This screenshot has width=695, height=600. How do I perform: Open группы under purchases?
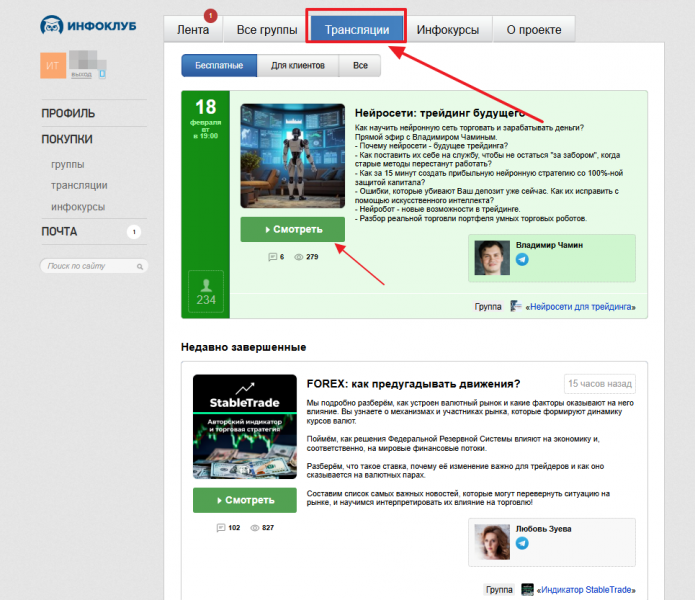[67, 164]
